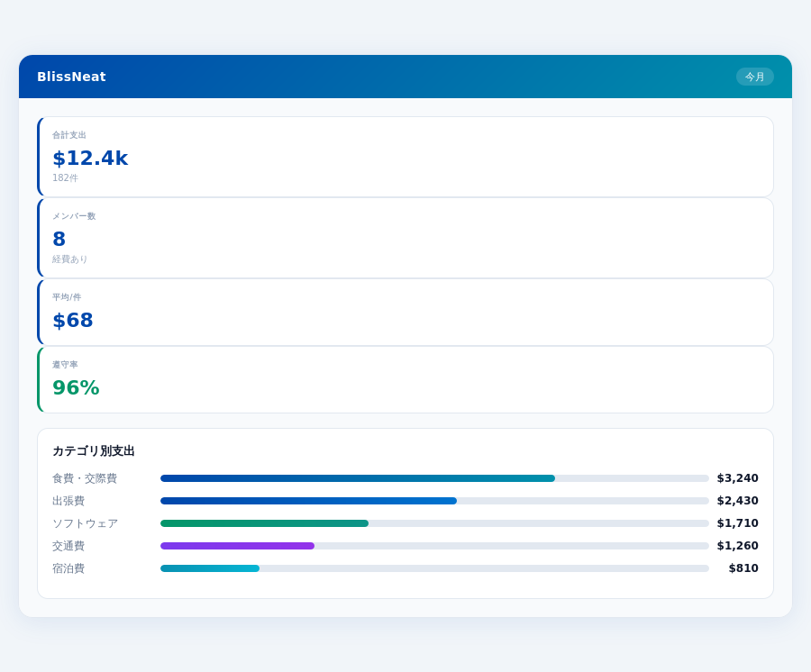Image resolution: width=811 pixels, height=672 pixels.
Task: Click the $3,240 amount for 食費・交際費
Action: pos(739,478)
